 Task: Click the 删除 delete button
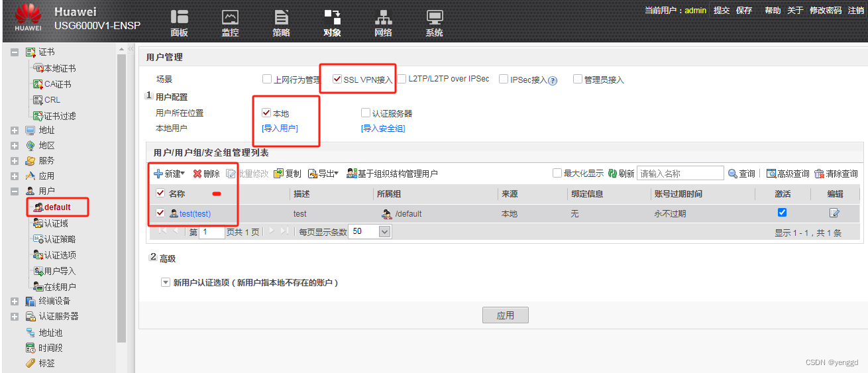[x=207, y=174]
